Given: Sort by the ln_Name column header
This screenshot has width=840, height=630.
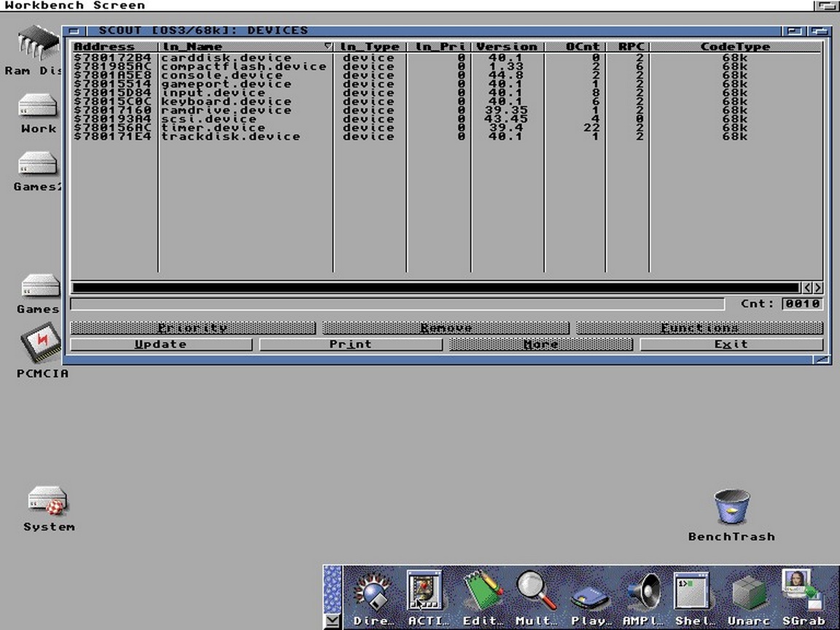Looking at the screenshot, I should pos(246,47).
